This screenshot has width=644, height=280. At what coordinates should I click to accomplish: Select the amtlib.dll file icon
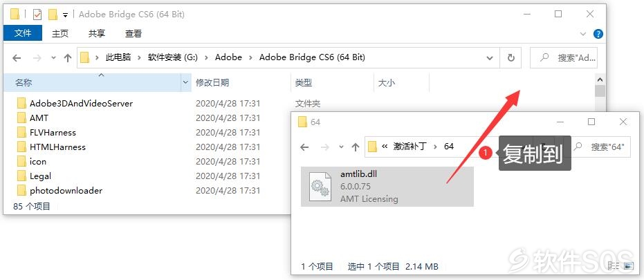(320, 187)
